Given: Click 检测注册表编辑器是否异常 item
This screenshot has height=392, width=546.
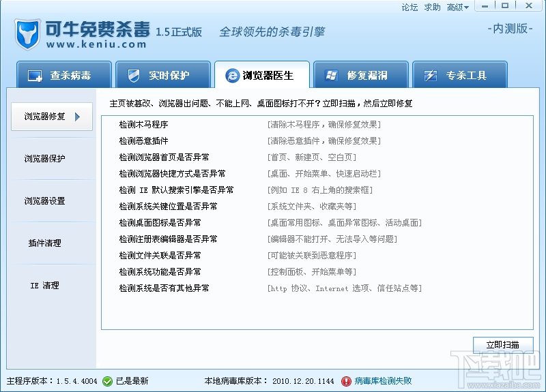Looking at the screenshot, I should click(x=168, y=239).
